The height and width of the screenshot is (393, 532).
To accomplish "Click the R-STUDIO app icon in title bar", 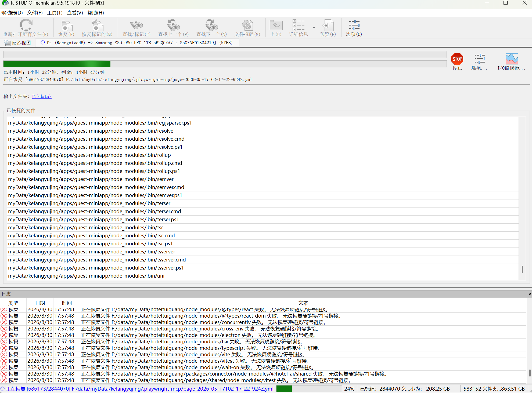I will pos(5,3).
